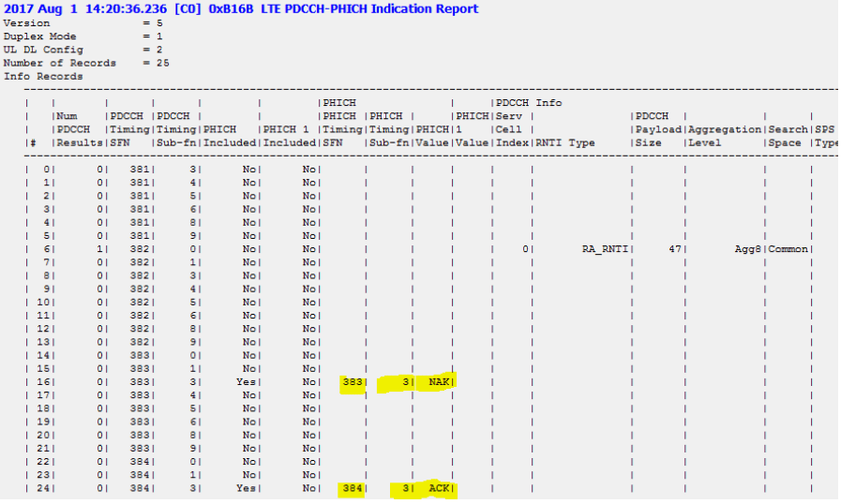Select the highlighted ACK value
Screen dimensions: 841x504
[x=438, y=487]
